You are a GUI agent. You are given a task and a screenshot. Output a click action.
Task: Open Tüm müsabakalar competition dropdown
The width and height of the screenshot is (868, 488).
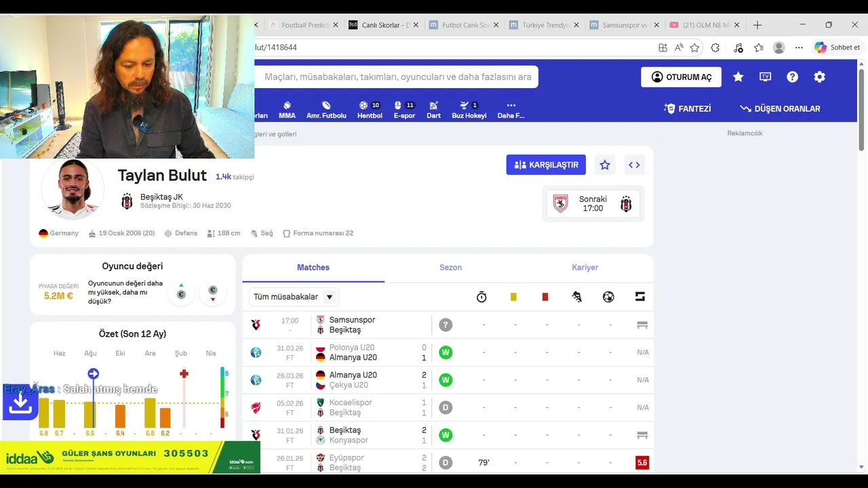click(294, 297)
